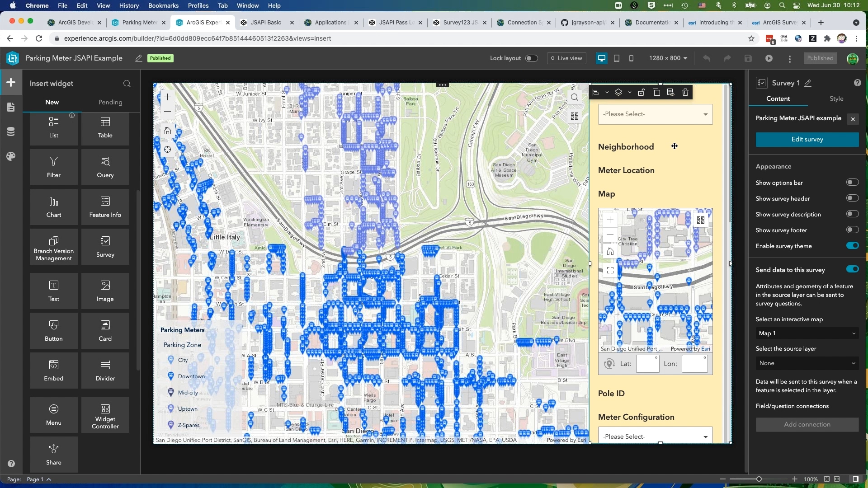Toggle Lock layout switch
Screen dimensions: 868x488
coord(531,58)
